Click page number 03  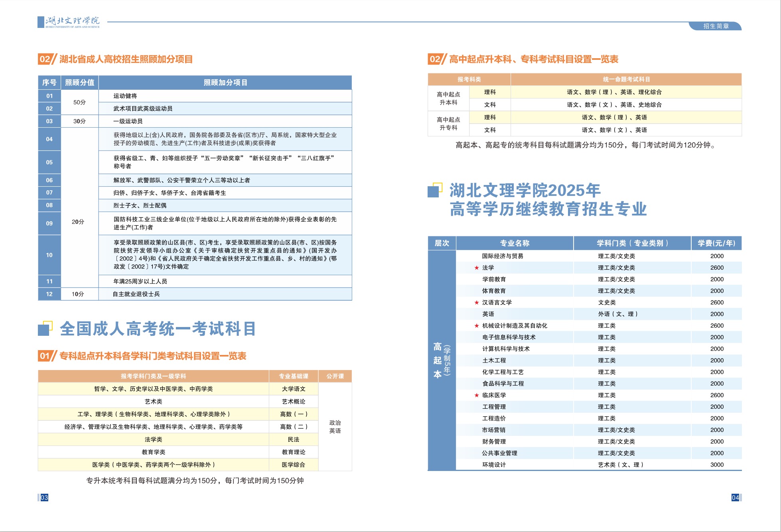click(44, 497)
